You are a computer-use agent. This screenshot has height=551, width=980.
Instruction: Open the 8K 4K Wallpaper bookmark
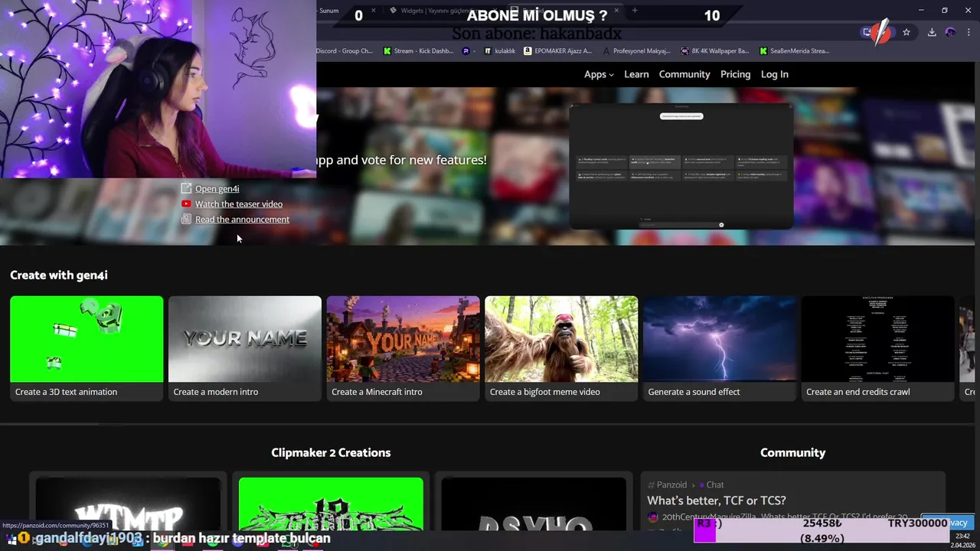coord(714,51)
